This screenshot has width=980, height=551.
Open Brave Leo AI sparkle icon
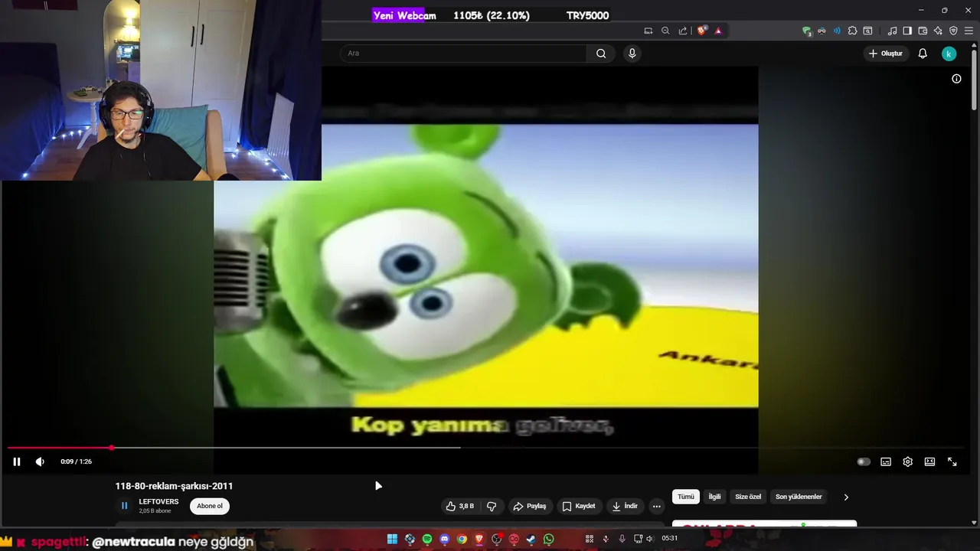938,31
